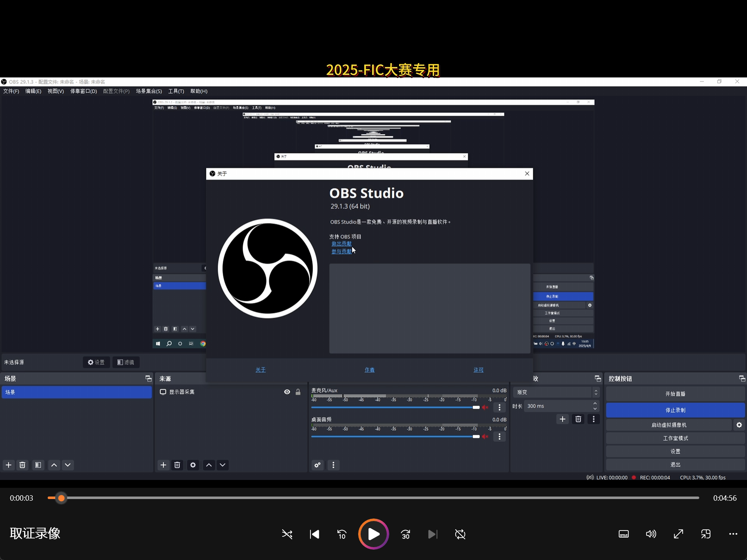Open the 编辑(E) menu

(33, 91)
